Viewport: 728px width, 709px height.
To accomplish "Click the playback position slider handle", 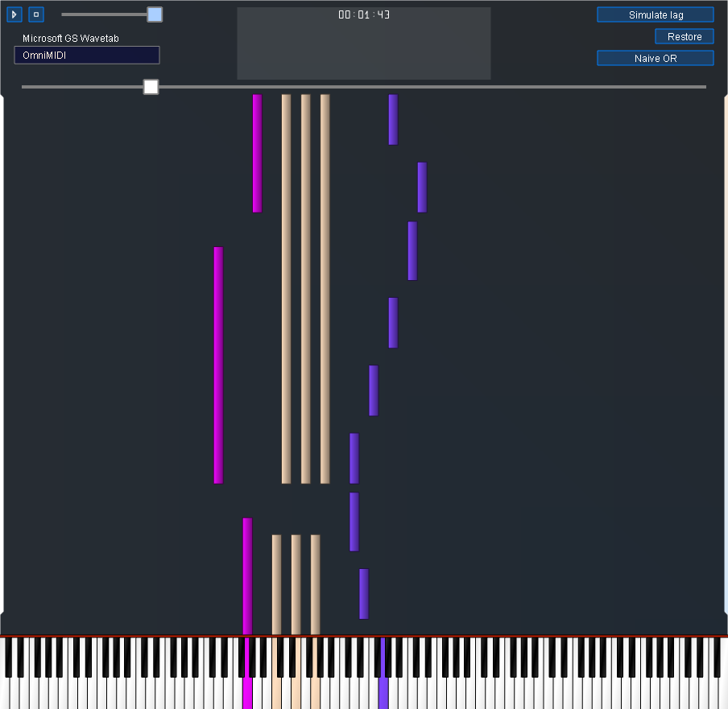I will 151,87.
